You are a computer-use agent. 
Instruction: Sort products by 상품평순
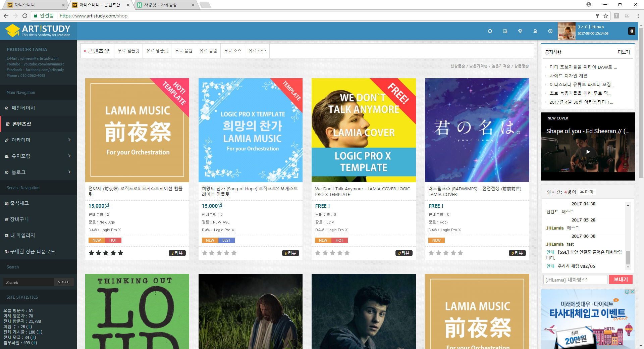pyautogui.click(x=522, y=66)
